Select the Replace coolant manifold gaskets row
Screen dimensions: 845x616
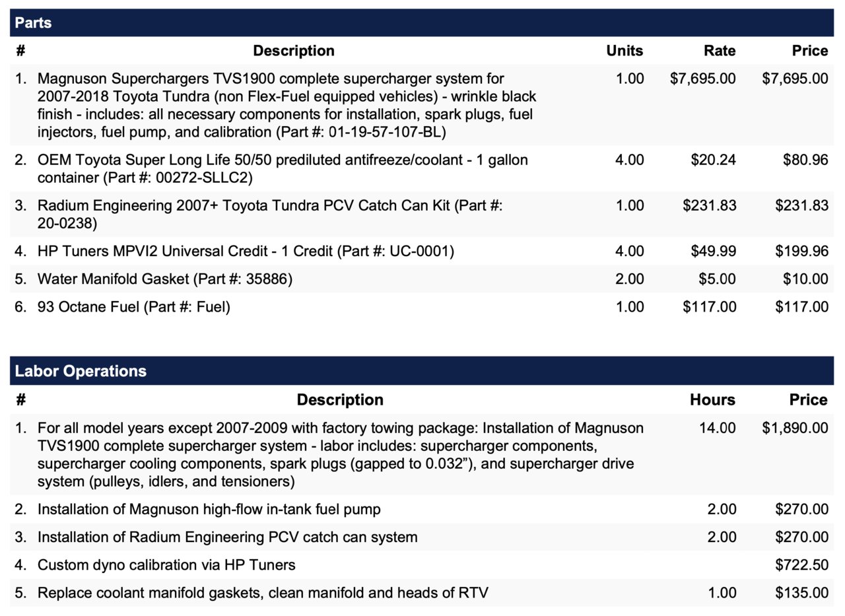422,592
